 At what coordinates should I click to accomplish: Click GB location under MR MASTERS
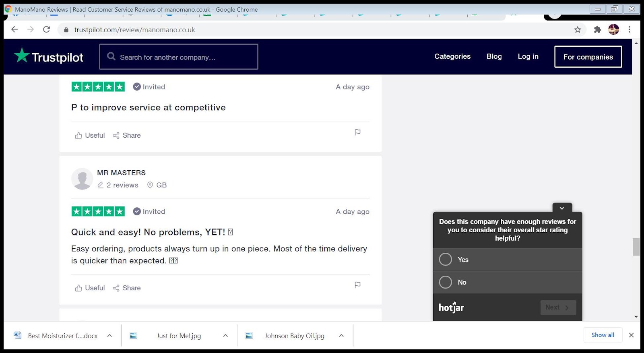click(x=157, y=185)
